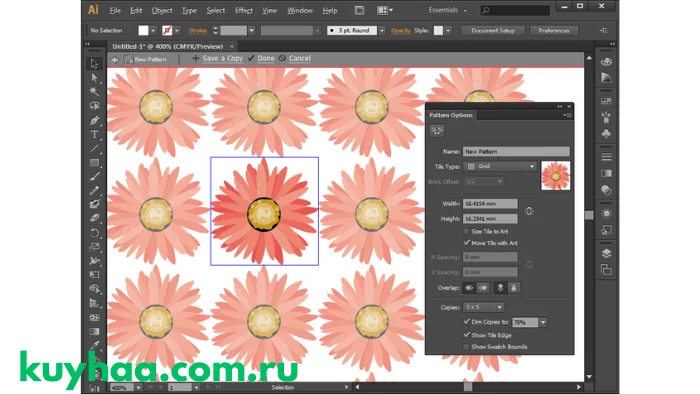Set overlap to Bottom in Front
The width and height of the screenshot is (700, 394).
(513, 288)
